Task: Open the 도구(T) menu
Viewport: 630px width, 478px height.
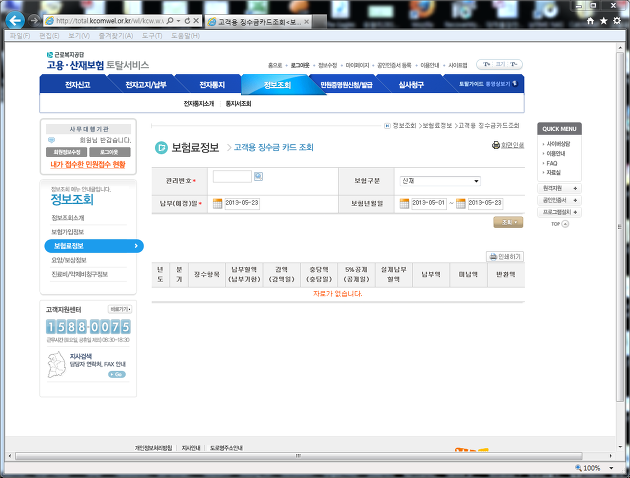Action: pos(152,36)
